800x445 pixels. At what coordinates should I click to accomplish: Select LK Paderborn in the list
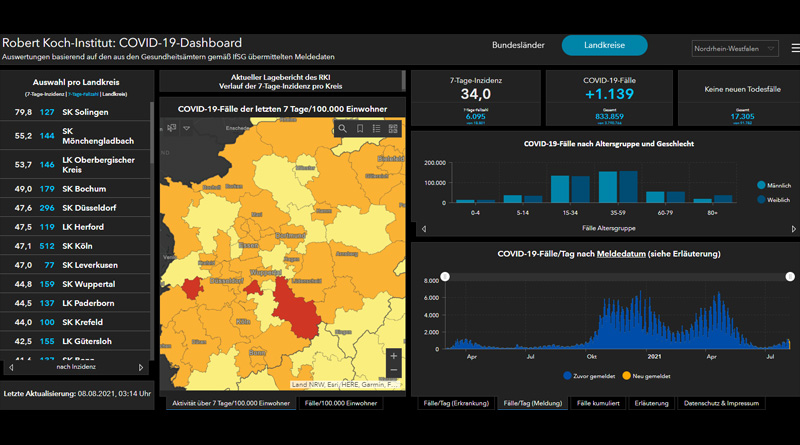click(x=75, y=303)
